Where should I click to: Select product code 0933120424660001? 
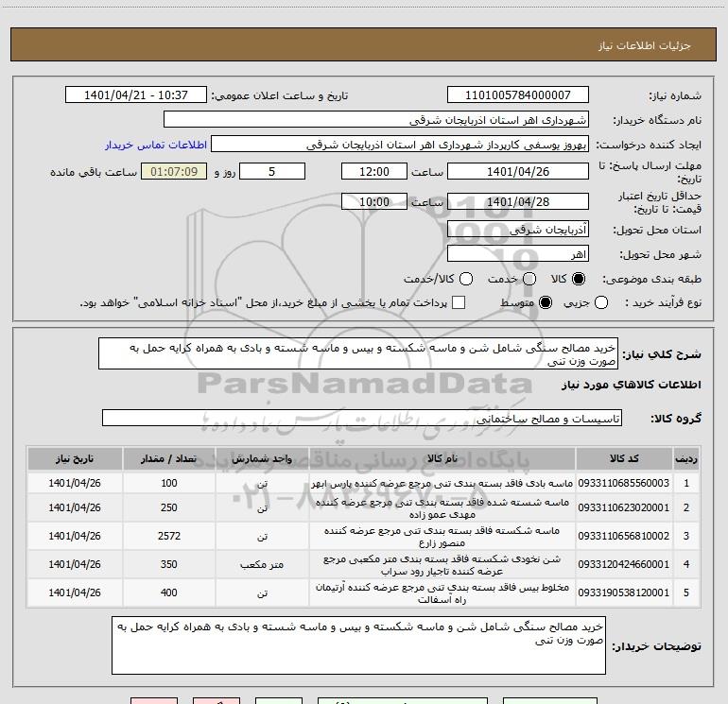click(x=624, y=565)
